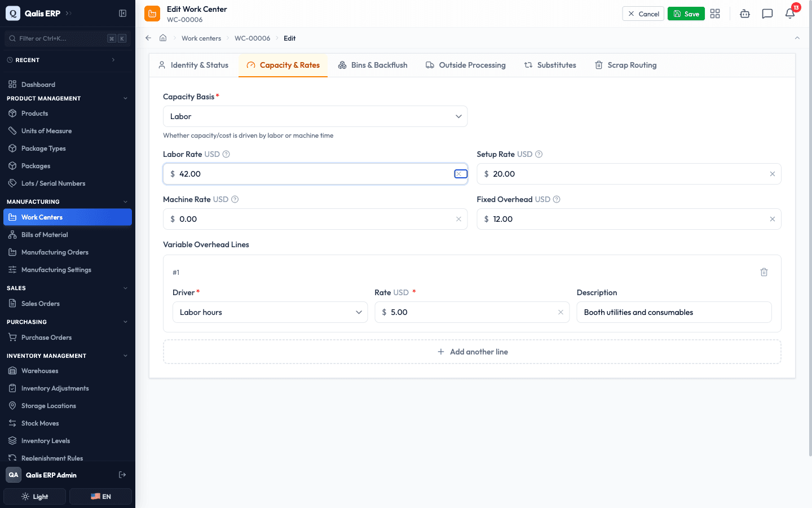Show Fixed Overhead help tooltip icon
This screenshot has height=508, width=812.
point(557,199)
